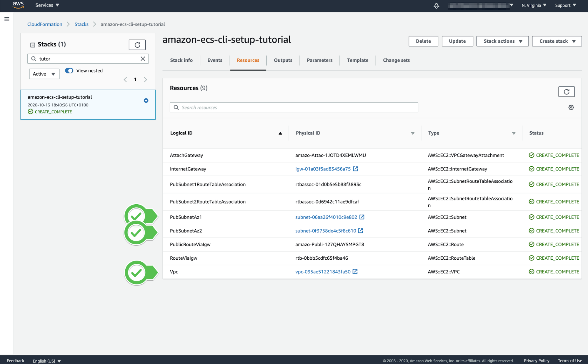Open the notifications bell
Viewport: 588px width, 364px height.
tap(436, 5)
